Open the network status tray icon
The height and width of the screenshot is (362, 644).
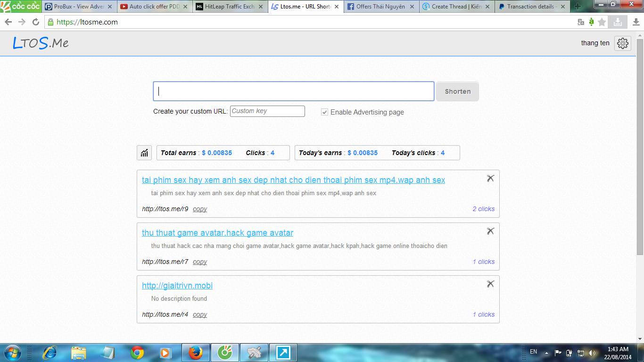click(581, 353)
